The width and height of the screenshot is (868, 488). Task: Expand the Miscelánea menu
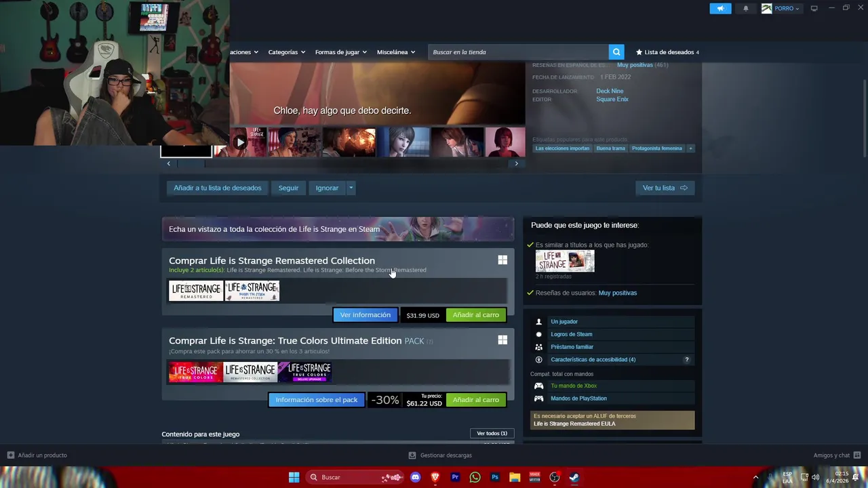(396, 52)
